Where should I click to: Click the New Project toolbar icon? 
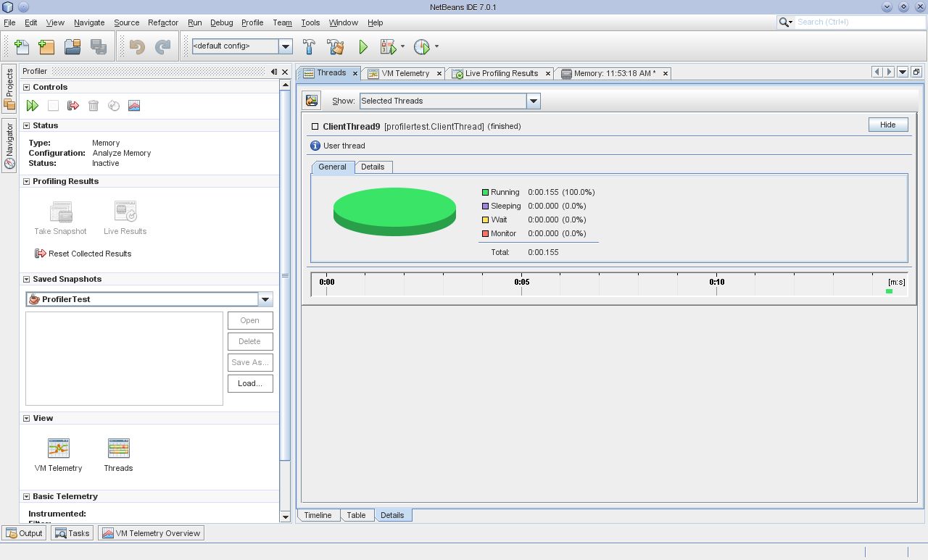tap(46, 46)
